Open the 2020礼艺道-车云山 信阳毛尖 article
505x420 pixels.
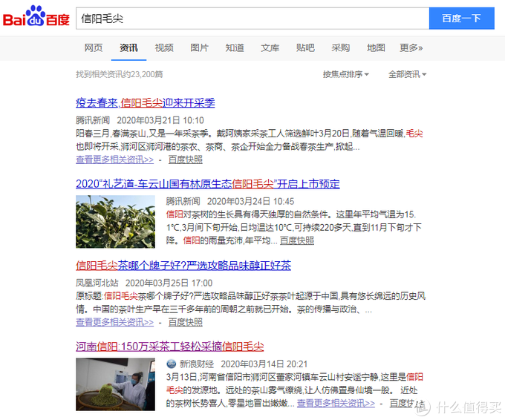click(208, 184)
